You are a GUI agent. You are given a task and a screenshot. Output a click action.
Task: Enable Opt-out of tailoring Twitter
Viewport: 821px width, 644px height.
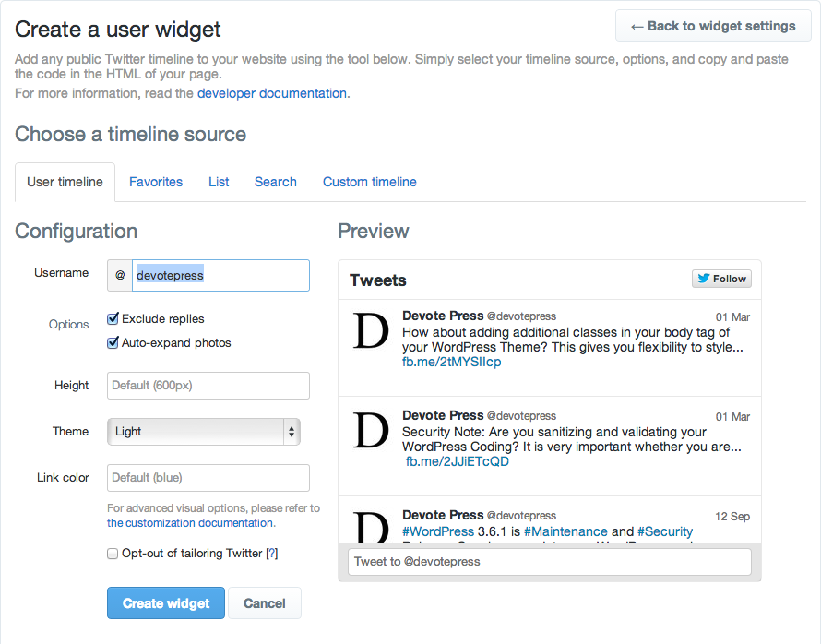(113, 554)
